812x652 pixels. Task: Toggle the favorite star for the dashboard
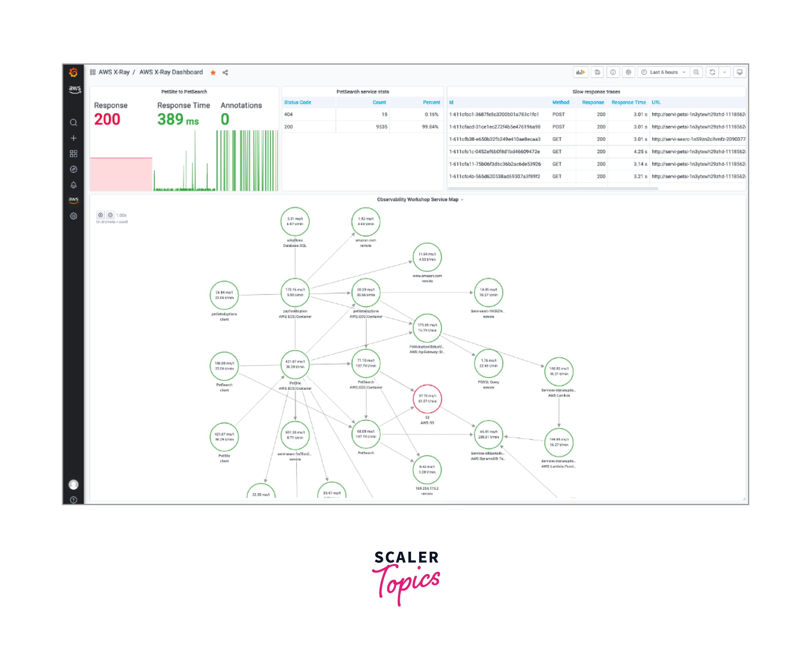(x=213, y=73)
